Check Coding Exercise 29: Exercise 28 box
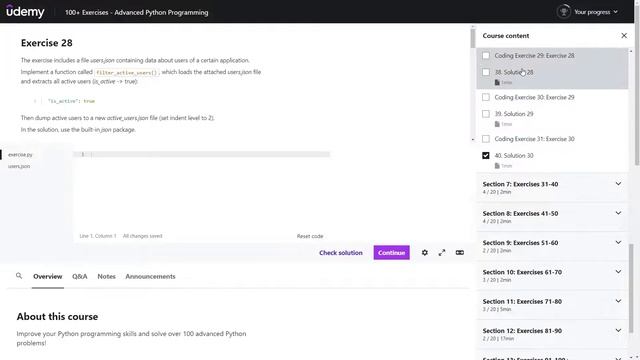The image size is (640, 360). 486,56
